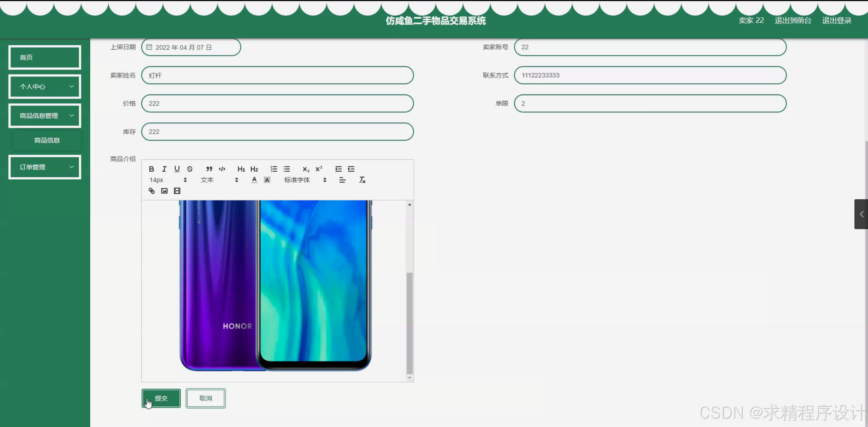Click the 提交 submit button

coord(161,398)
